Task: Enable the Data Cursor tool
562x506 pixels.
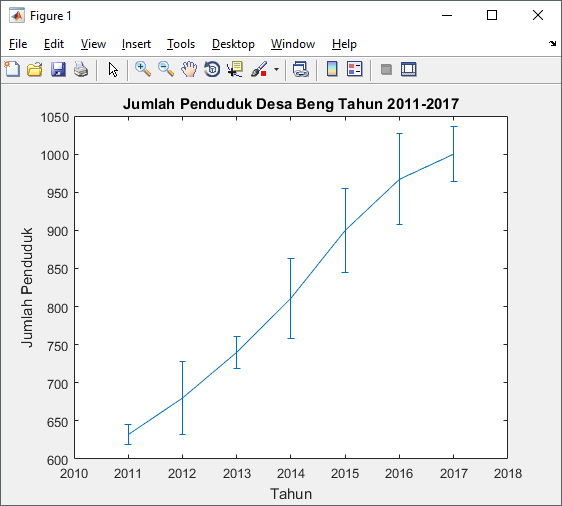Action: pos(235,69)
